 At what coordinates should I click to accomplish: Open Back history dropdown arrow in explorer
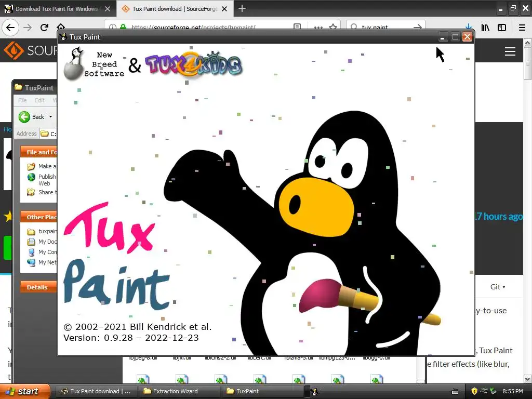tap(50, 117)
